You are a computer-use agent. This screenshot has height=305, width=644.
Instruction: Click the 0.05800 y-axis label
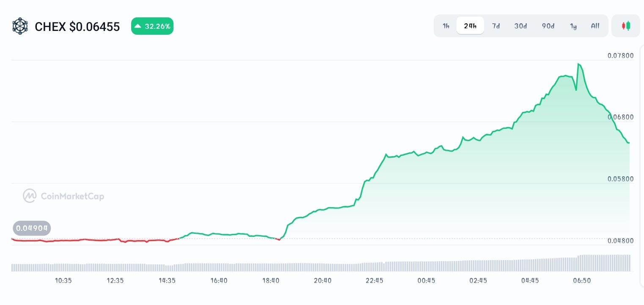click(620, 179)
